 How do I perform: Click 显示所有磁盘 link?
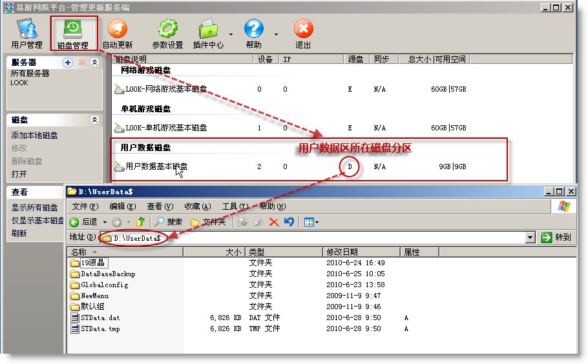(34, 207)
